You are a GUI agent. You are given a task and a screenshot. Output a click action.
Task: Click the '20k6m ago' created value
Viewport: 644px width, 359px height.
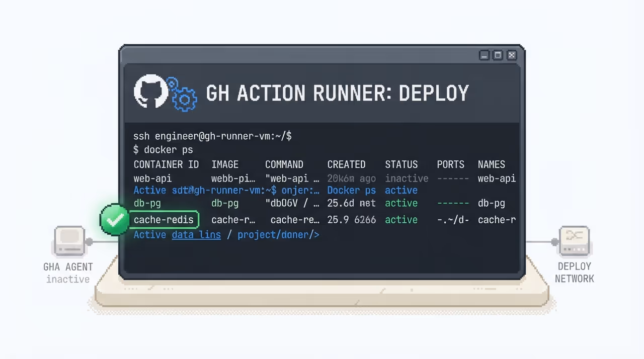coord(351,178)
